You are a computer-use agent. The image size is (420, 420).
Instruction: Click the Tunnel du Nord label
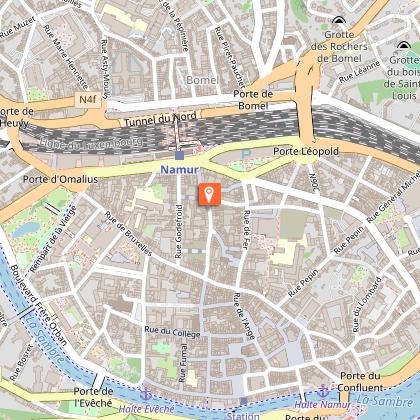[x=160, y=119]
